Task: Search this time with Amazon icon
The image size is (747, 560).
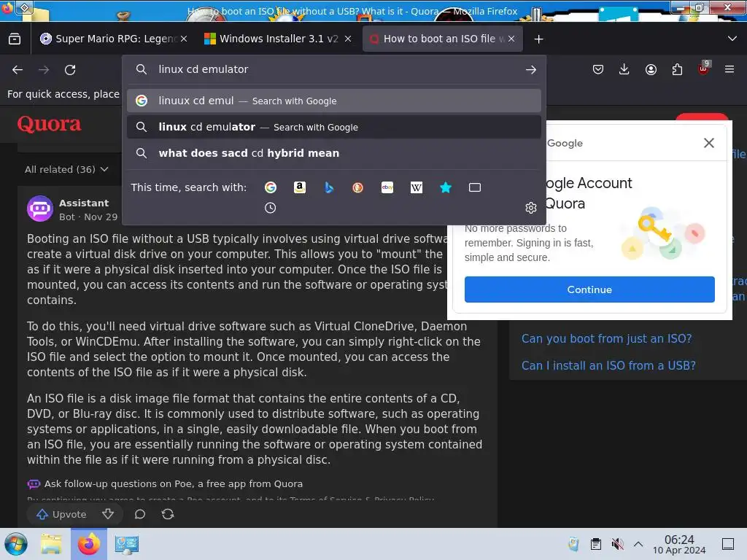Action: tap(300, 187)
